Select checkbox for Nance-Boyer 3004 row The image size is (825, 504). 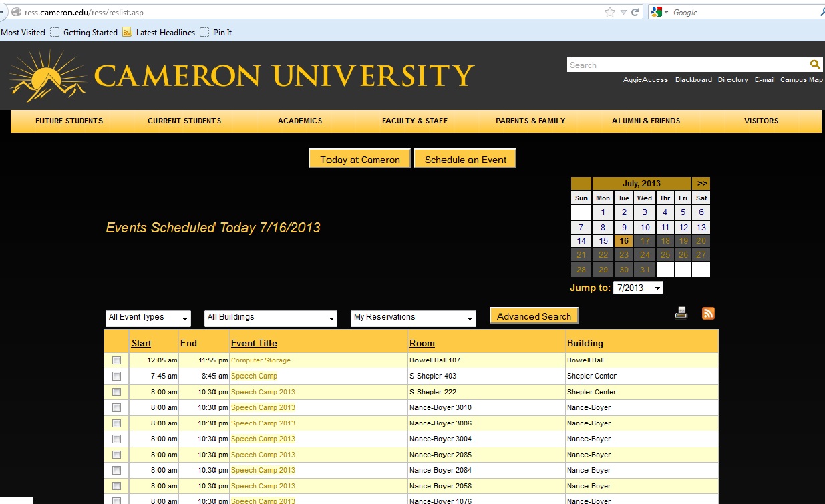pos(116,439)
